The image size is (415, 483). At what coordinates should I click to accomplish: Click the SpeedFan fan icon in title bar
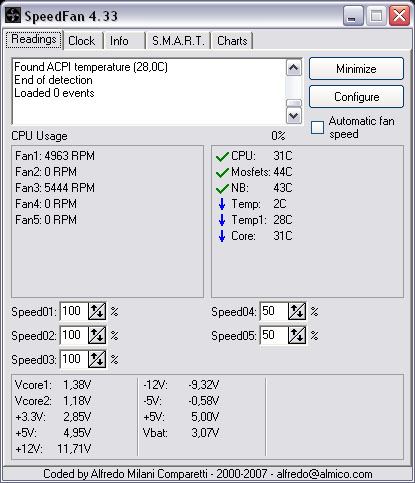pos(13,16)
